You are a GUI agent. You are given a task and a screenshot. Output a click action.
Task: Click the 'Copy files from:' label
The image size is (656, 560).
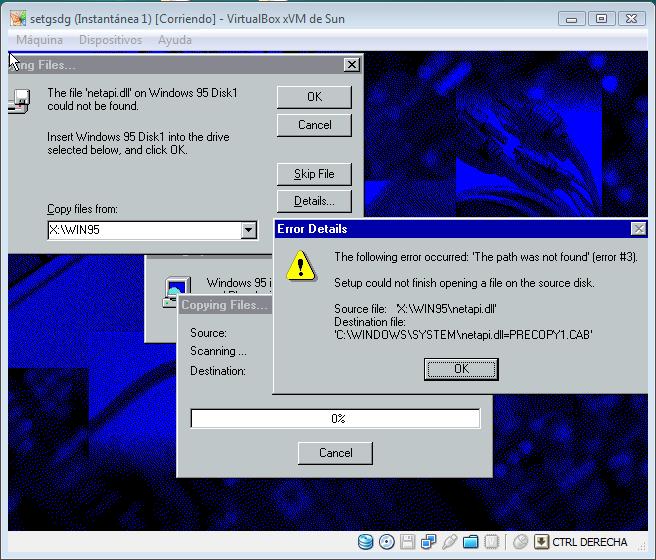click(82, 209)
